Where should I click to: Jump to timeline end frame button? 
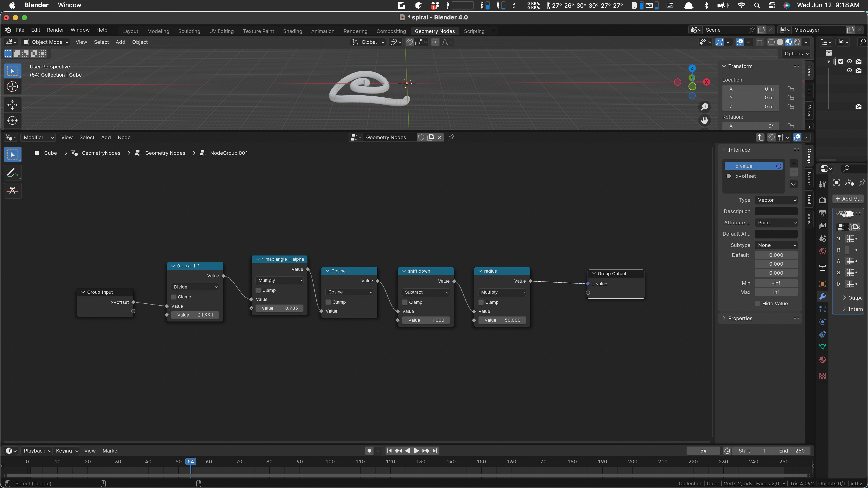click(435, 451)
